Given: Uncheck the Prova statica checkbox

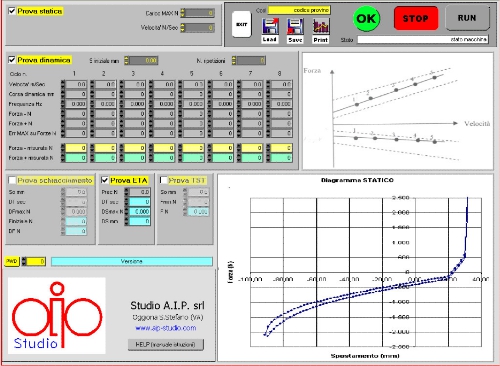Looking at the screenshot, I should [12, 11].
